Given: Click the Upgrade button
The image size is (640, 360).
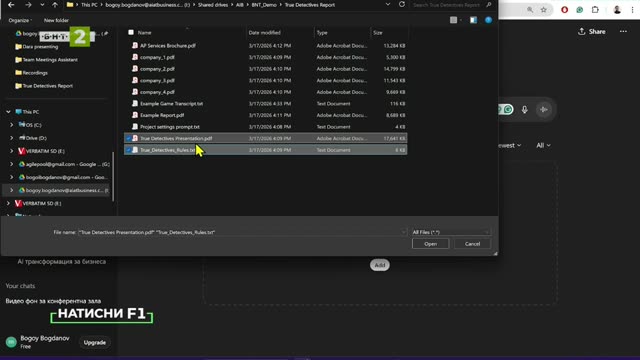Looking at the screenshot, I should (x=95, y=342).
